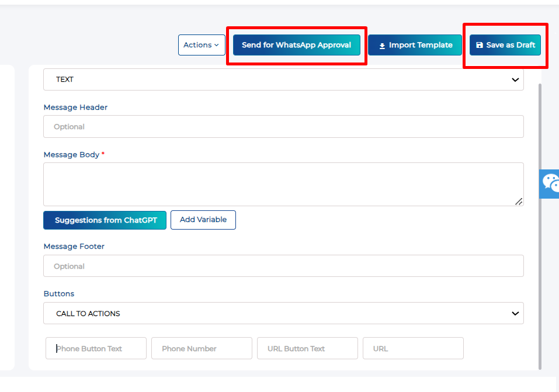Click the floppy disk icon on Save as Draft
559x392 pixels.
pos(480,45)
